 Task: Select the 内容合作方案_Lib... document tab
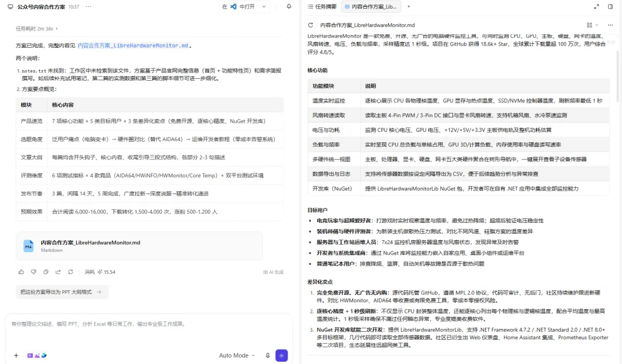(371, 7)
